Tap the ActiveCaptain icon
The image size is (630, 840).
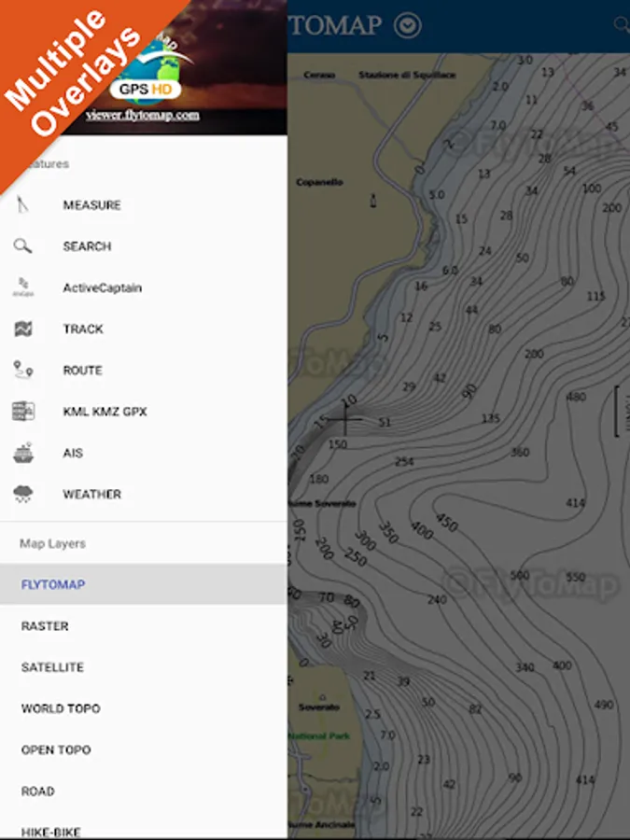pyautogui.click(x=23, y=287)
